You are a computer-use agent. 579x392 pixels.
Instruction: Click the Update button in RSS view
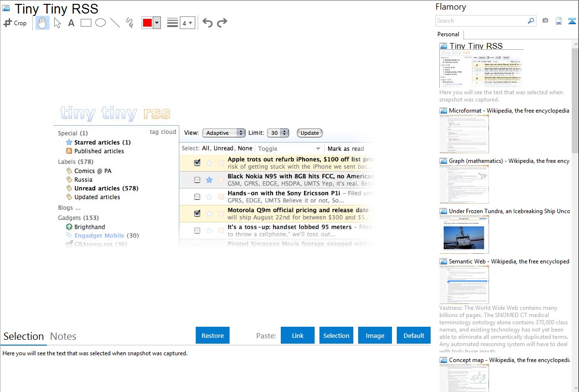click(309, 133)
